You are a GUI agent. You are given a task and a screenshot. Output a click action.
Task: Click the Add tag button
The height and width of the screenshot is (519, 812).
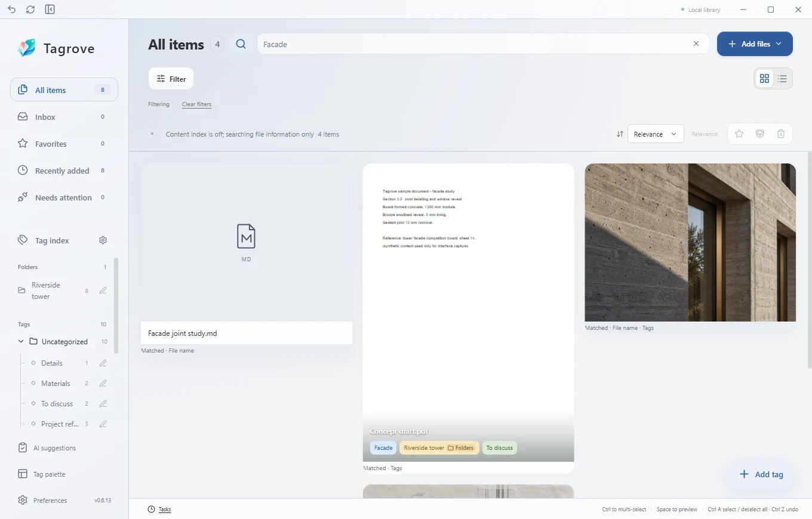[761, 474]
